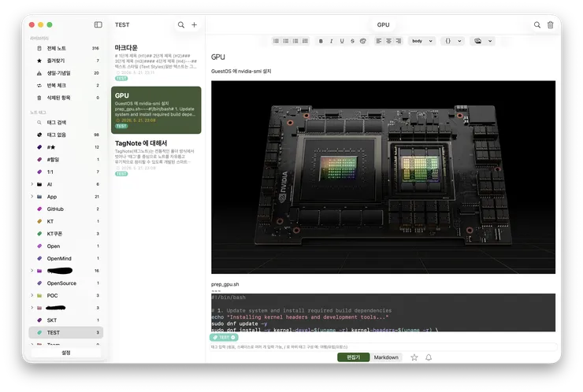This screenshot has height=392, width=583.
Task: Apply underline formatting
Action: 342,41
